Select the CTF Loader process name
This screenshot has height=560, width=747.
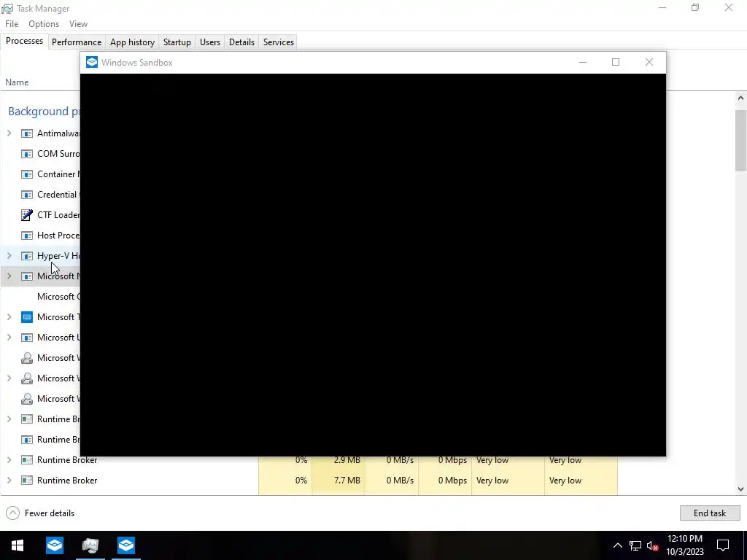pos(58,215)
